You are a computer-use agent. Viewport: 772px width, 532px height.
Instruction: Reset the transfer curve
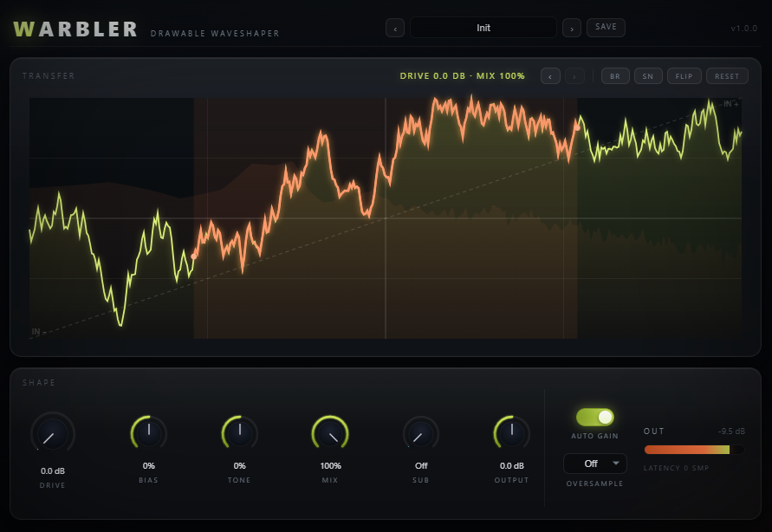click(x=727, y=76)
